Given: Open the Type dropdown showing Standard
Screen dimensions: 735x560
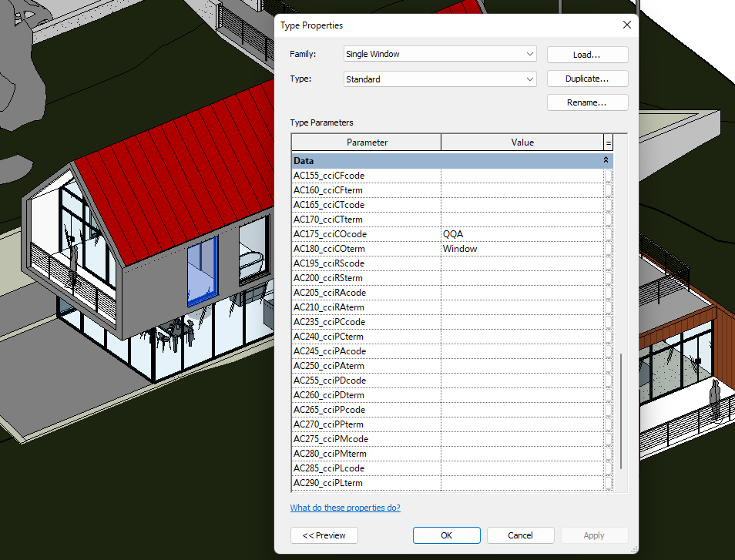Looking at the screenshot, I should pyautogui.click(x=440, y=79).
